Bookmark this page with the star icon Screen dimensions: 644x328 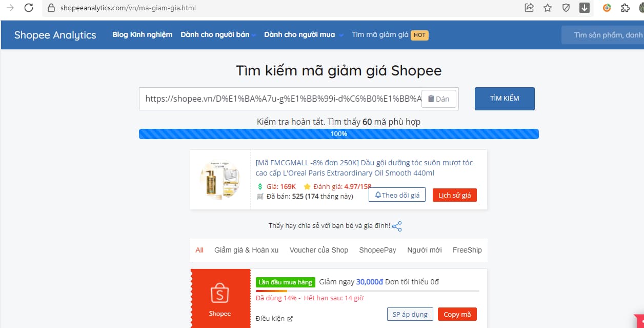(x=548, y=8)
